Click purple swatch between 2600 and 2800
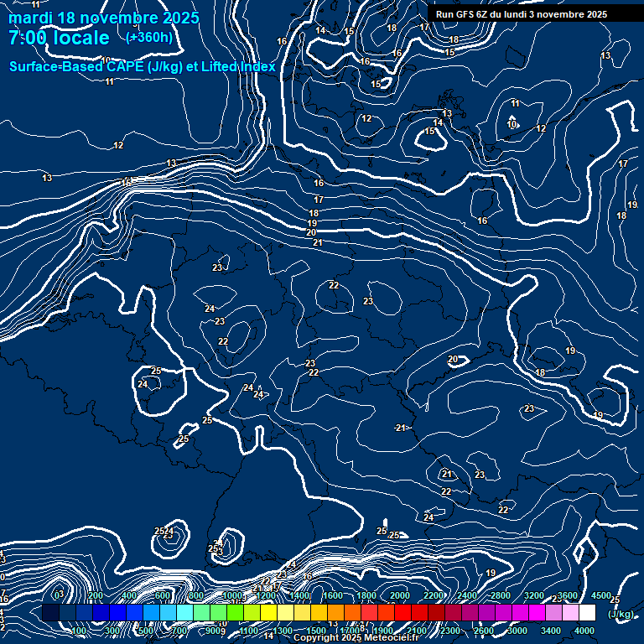Viewport: 644px width, 644px height. tap(486, 612)
